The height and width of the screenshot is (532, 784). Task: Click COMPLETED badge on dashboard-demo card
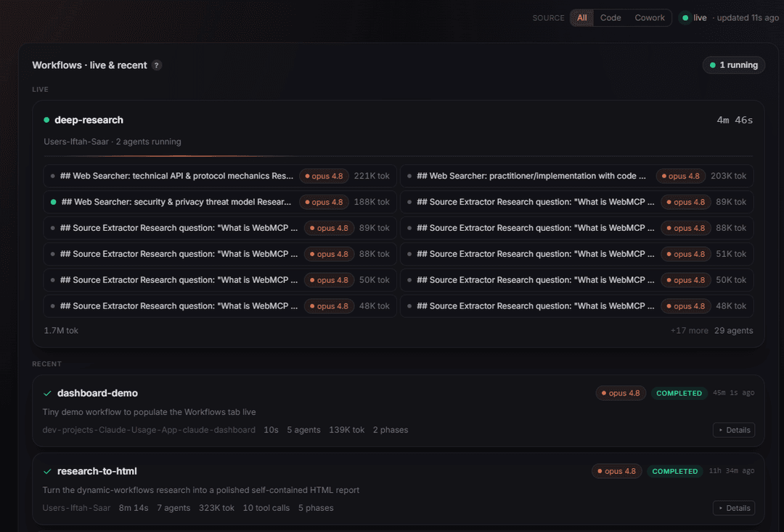coord(679,393)
